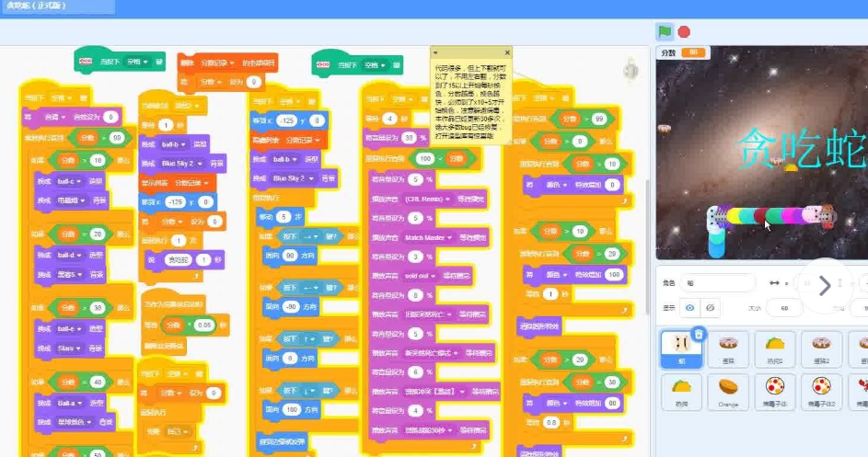Click the large right-arrow overlay button
This screenshot has height=457, width=868.
click(824, 286)
